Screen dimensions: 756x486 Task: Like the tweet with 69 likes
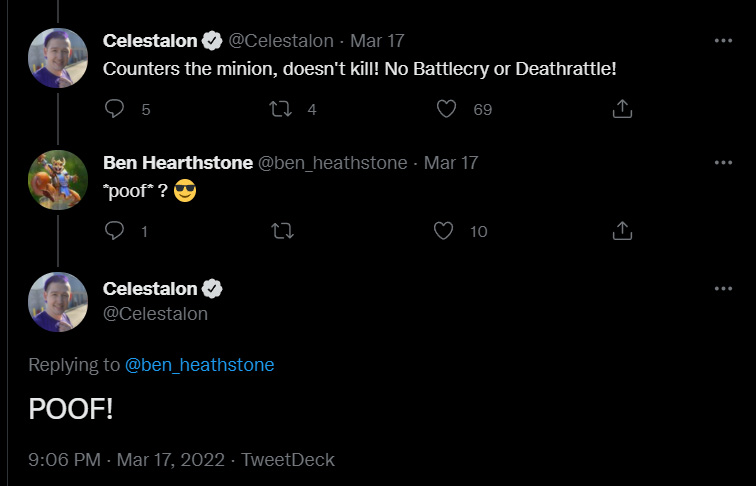click(449, 109)
